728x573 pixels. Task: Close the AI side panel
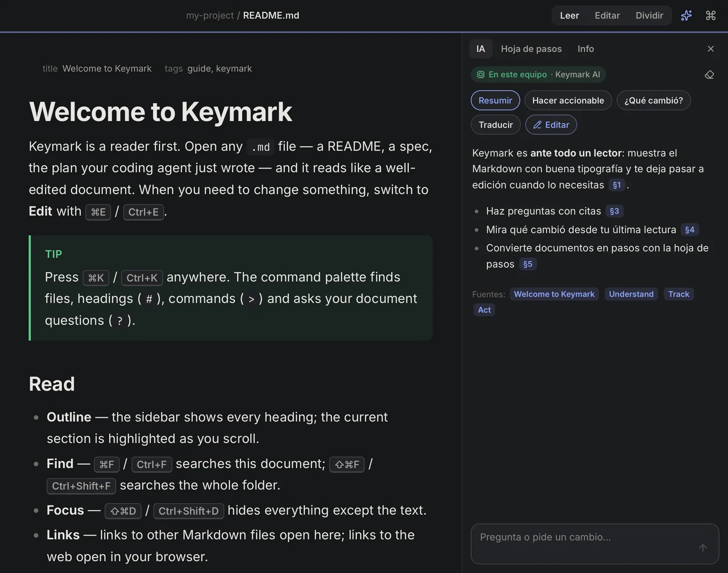pos(711,49)
